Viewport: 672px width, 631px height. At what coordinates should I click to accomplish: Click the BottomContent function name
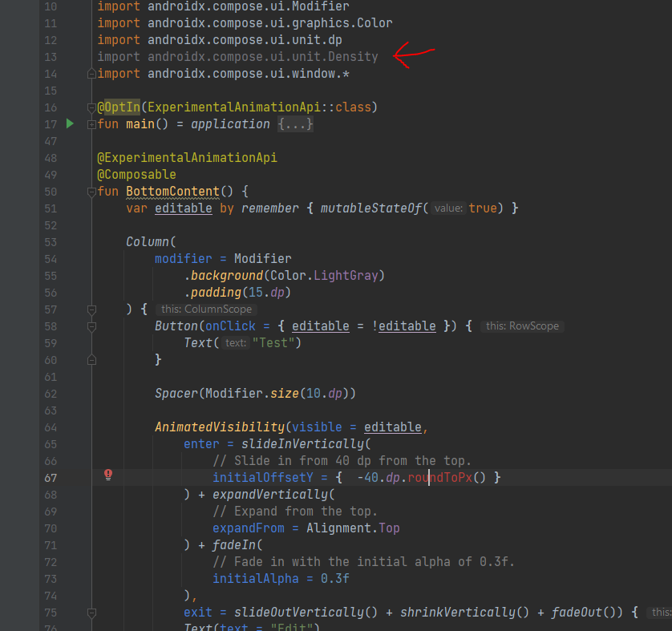pyautogui.click(x=172, y=192)
